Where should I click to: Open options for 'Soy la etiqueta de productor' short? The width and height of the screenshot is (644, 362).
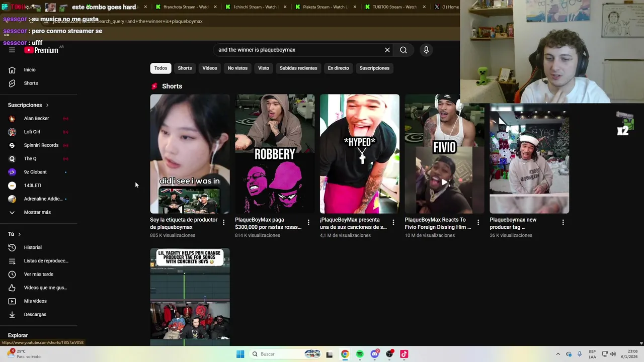pos(224,222)
